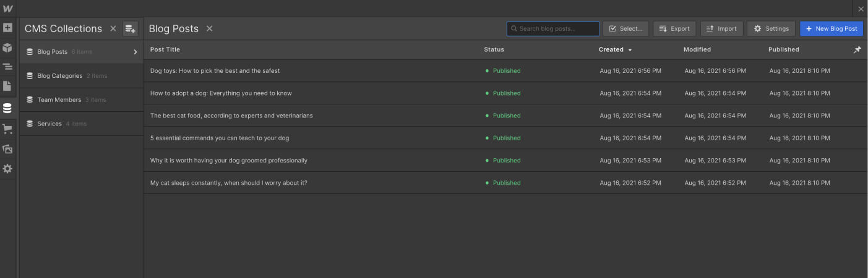
Task: Open the Blog Categories collection
Action: click(82, 76)
